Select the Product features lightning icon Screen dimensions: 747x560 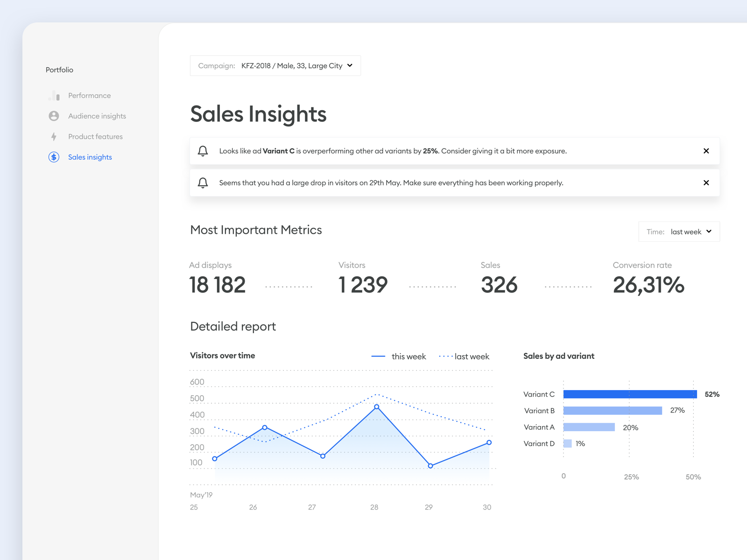point(54,136)
